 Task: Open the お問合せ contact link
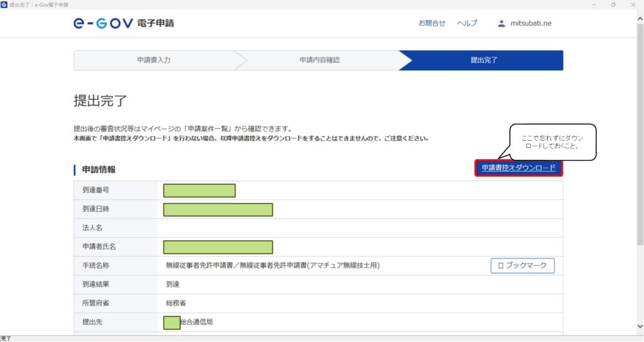431,23
